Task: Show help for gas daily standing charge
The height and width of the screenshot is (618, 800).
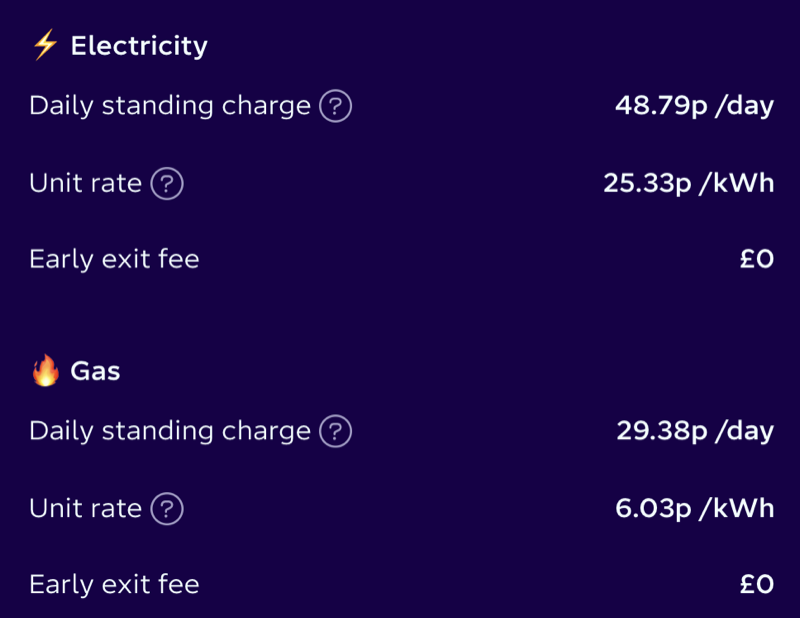Action: tap(335, 431)
